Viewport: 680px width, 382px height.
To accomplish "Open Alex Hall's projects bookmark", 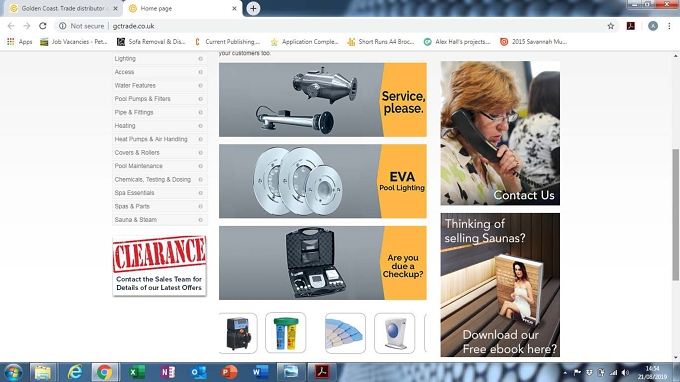I will tap(458, 42).
